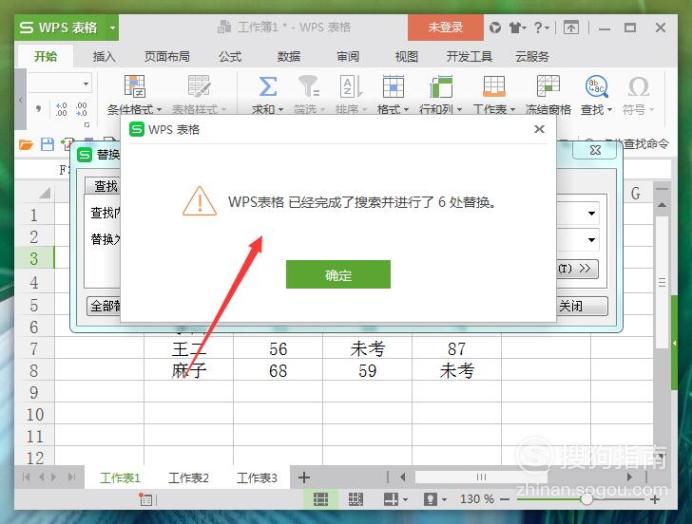Click the thousands separator comma icon

tap(39, 108)
